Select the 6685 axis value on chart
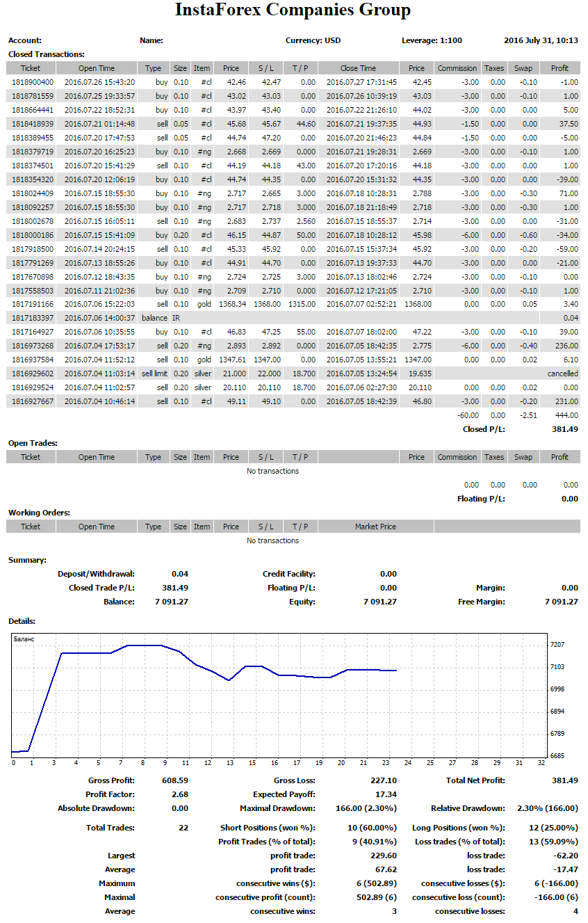 557,756
